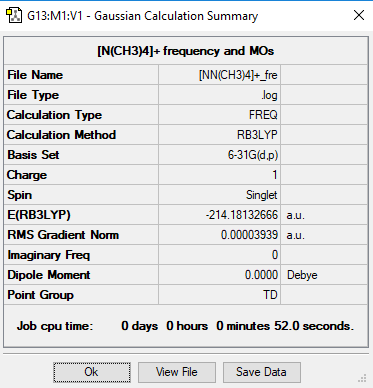The width and height of the screenshot is (373, 388).
Task: Click the Calculation Method RB3LYP cell
Action: [220, 135]
